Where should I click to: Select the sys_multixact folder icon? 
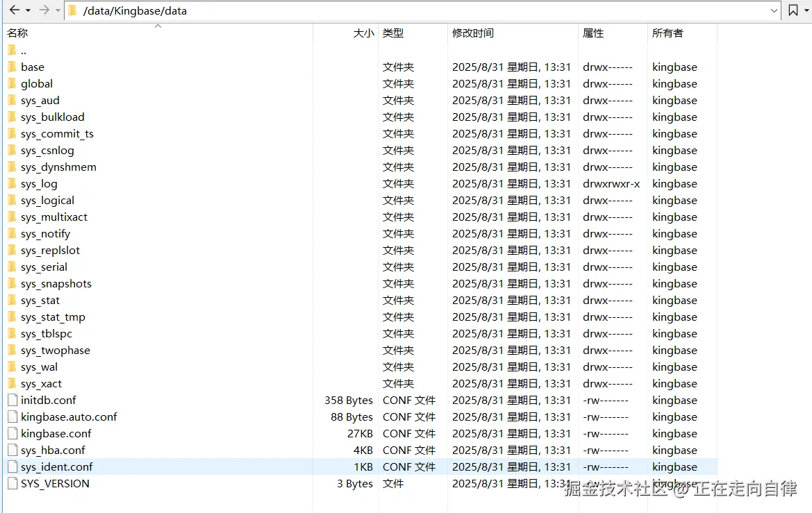click(x=13, y=217)
